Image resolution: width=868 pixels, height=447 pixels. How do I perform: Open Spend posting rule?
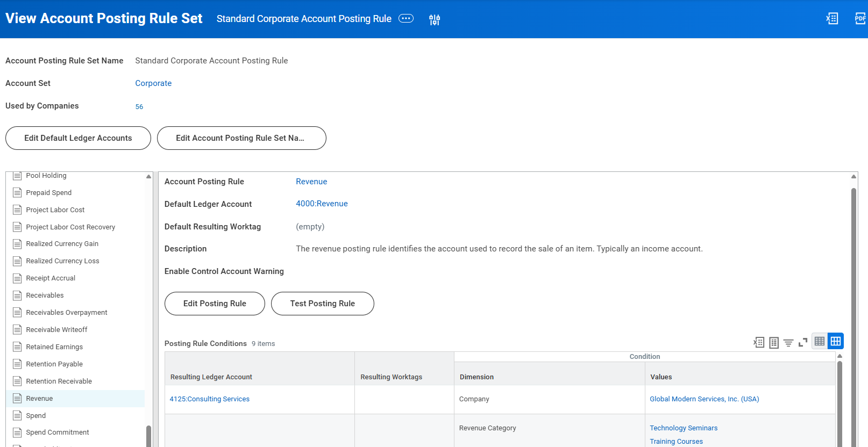(x=36, y=416)
